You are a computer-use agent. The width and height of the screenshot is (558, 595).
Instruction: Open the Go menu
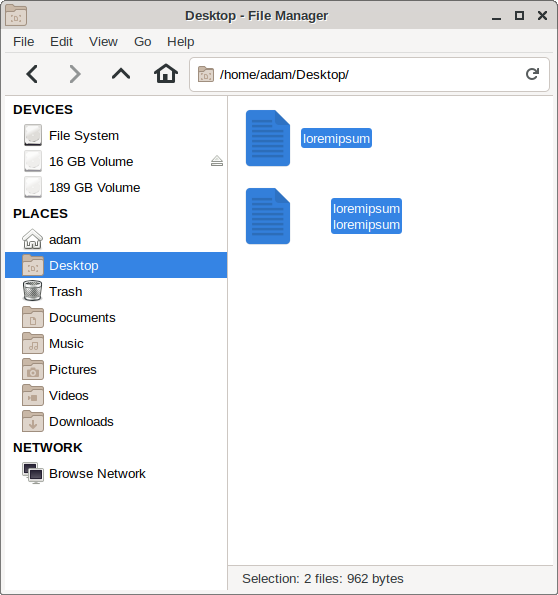coord(142,41)
